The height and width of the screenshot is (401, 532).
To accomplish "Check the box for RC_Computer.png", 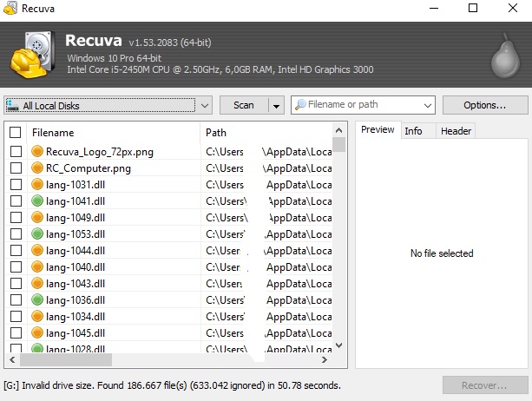I will [16, 168].
